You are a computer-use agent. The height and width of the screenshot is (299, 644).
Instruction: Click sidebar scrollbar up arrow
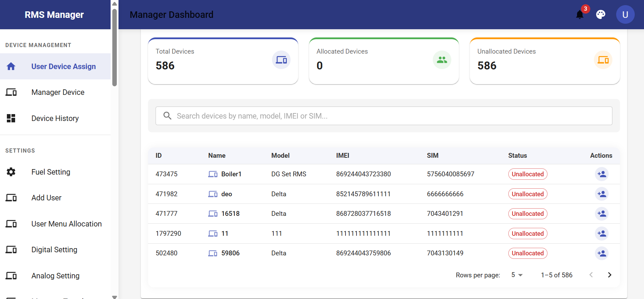[x=114, y=3]
